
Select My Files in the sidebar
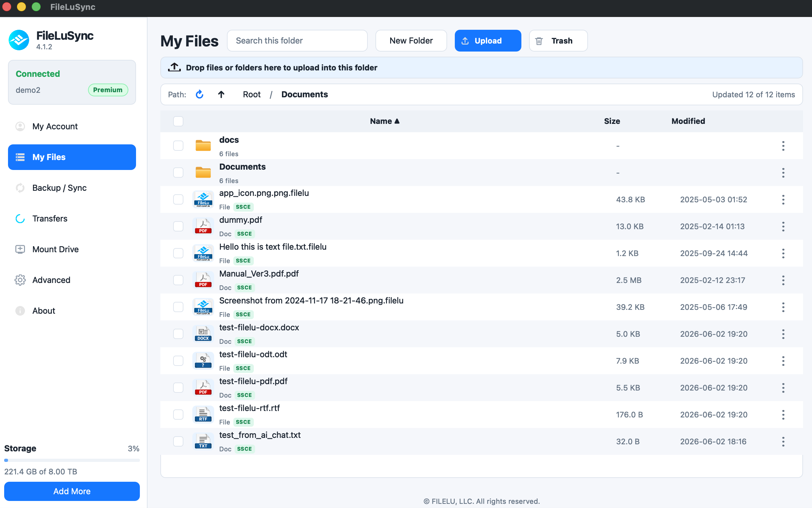[x=72, y=157]
